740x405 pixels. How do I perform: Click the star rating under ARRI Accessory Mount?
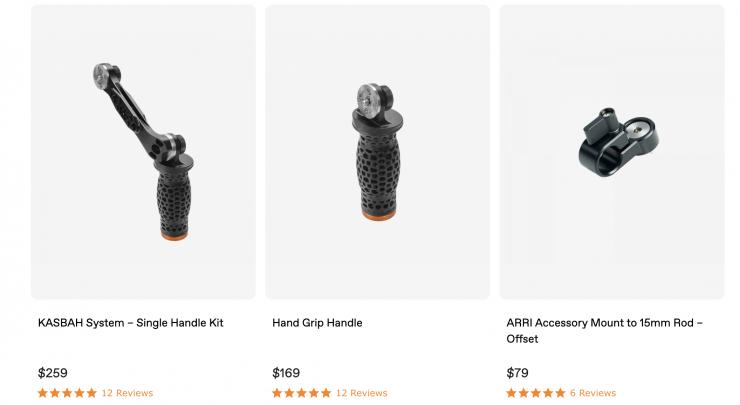(x=536, y=393)
